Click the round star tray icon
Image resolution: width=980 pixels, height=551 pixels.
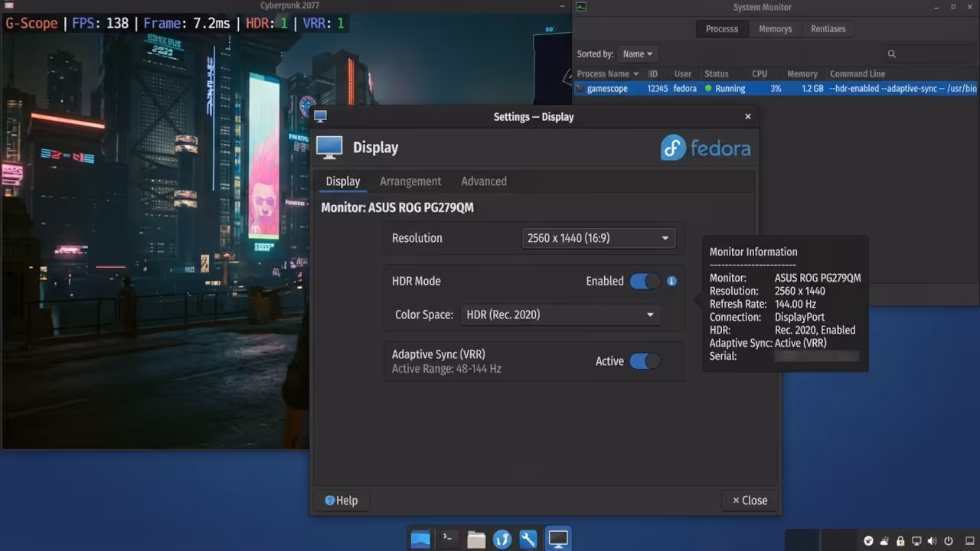[868, 541]
